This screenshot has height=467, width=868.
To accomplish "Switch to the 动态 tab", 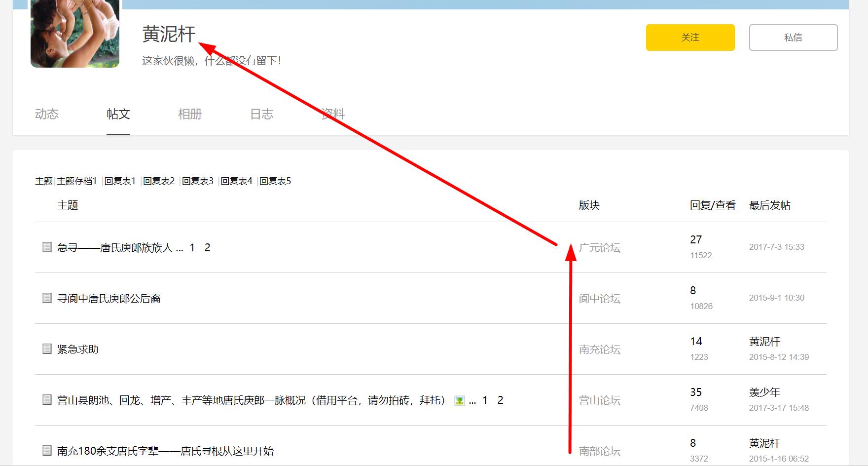I will [47, 114].
